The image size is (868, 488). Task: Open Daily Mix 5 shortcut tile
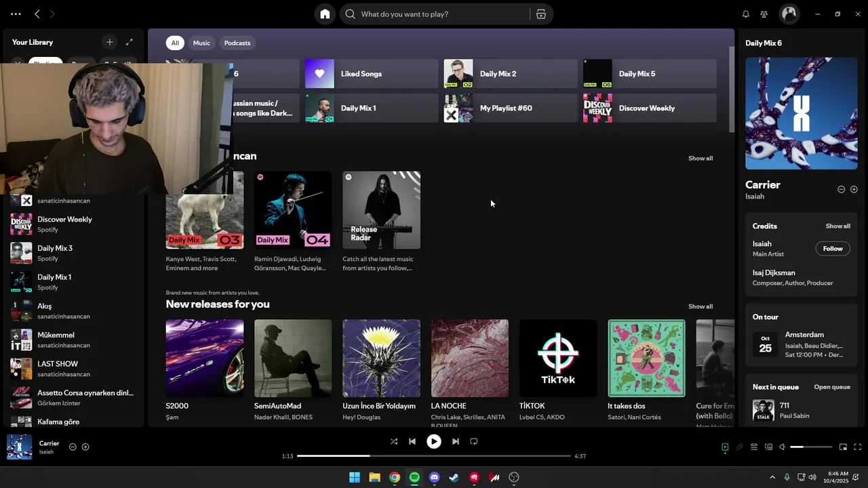coord(650,74)
